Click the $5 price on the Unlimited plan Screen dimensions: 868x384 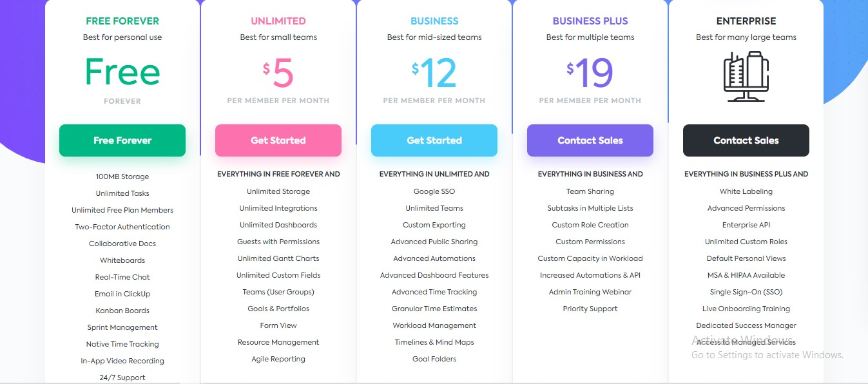pyautogui.click(x=278, y=73)
